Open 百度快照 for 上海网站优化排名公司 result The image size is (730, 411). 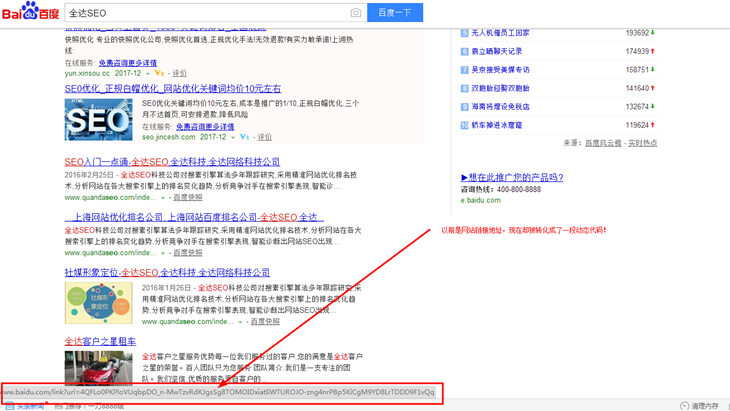pos(188,253)
